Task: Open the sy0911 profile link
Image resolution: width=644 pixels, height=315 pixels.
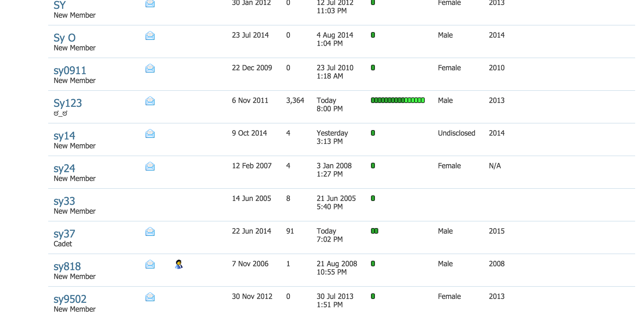Action: click(x=70, y=70)
